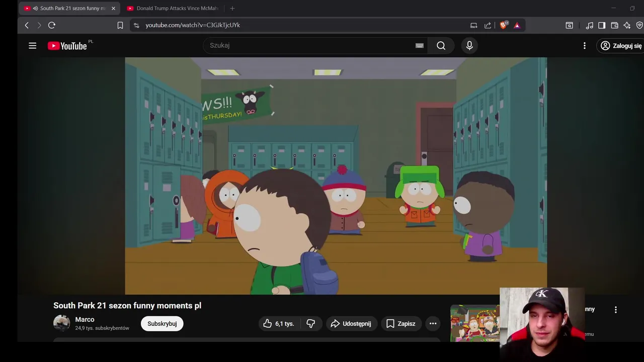
Task: Open the recommended video thumbnail
Action: point(475,323)
